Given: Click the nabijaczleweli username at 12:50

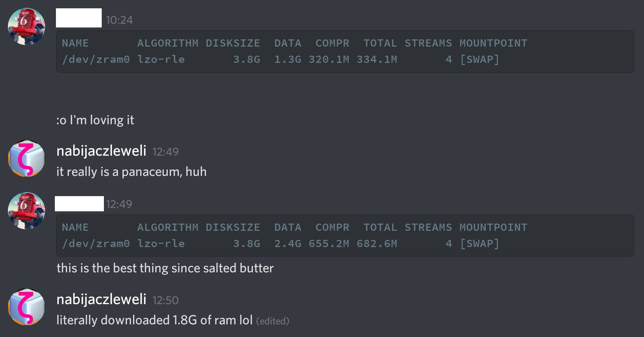Looking at the screenshot, I should tap(101, 299).
